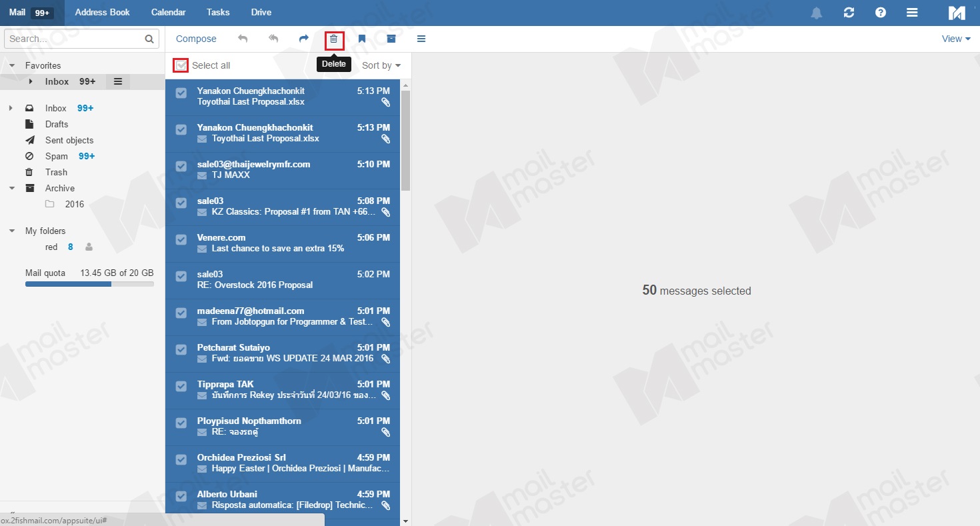The width and height of the screenshot is (980, 526).
Task: Open the notifications bell icon
Action: tap(817, 13)
